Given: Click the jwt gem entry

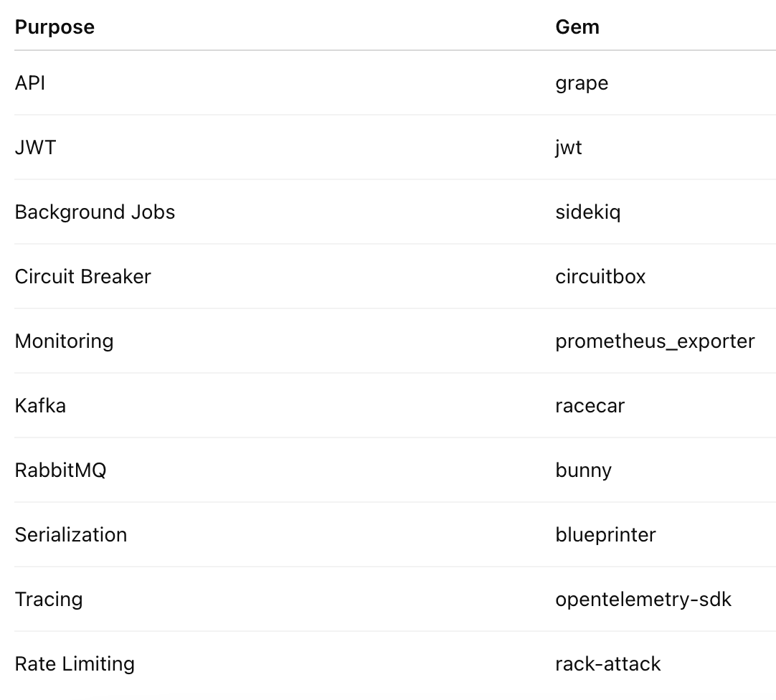Looking at the screenshot, I should (x=568, y=148).
